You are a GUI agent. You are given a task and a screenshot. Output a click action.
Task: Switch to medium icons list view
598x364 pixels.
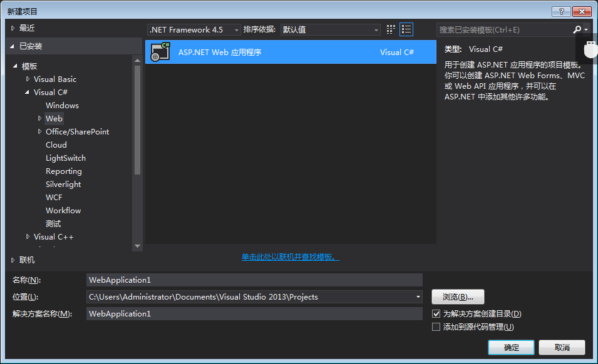(x=406, y=29)
